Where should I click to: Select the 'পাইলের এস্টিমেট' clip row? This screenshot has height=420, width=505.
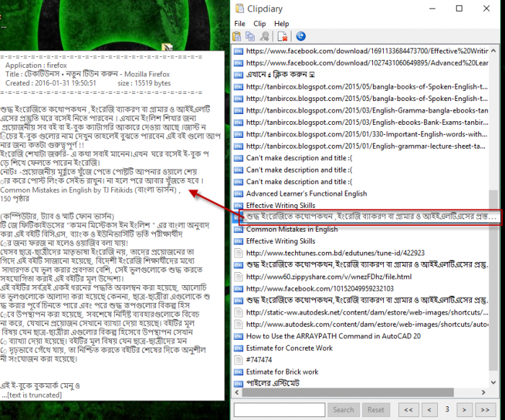click(361, 383)
